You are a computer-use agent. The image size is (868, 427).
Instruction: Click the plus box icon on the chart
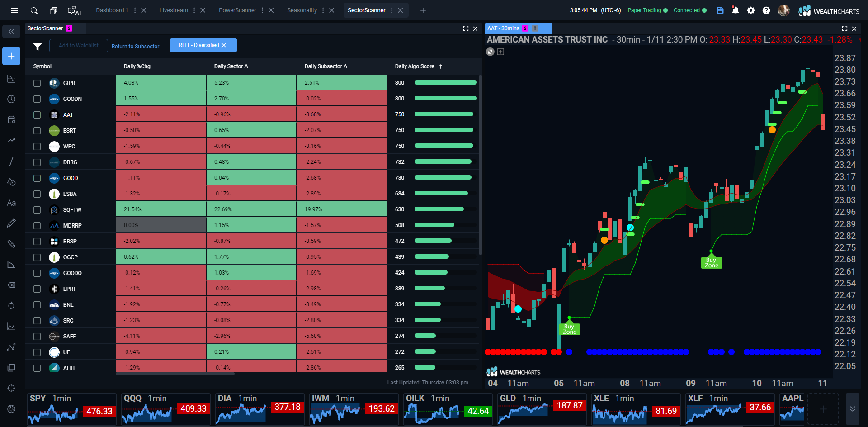click(500, 52)
